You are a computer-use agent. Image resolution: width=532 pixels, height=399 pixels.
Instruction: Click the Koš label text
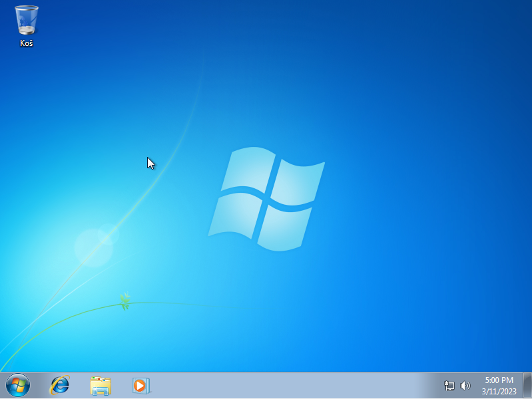click(27, 43)
